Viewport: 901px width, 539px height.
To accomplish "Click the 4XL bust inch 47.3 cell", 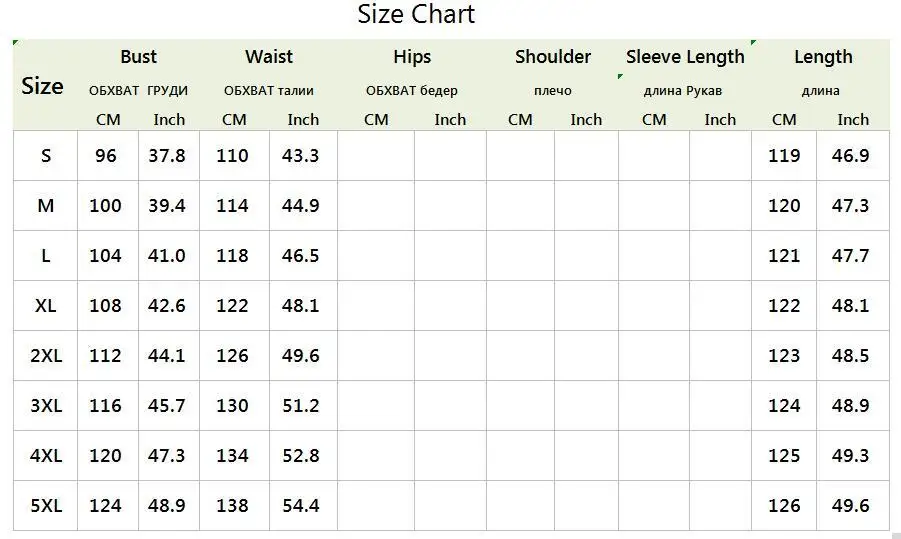I will click(169, 456).
